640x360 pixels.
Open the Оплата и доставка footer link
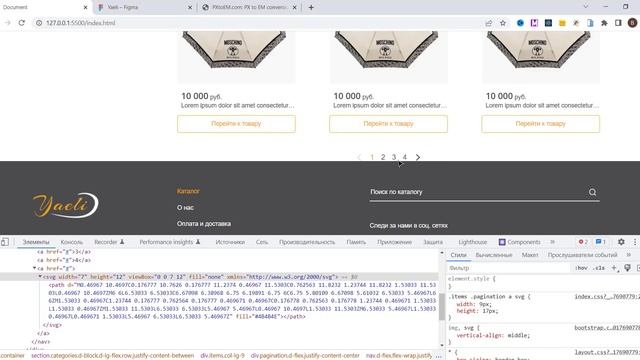point(204,224)
